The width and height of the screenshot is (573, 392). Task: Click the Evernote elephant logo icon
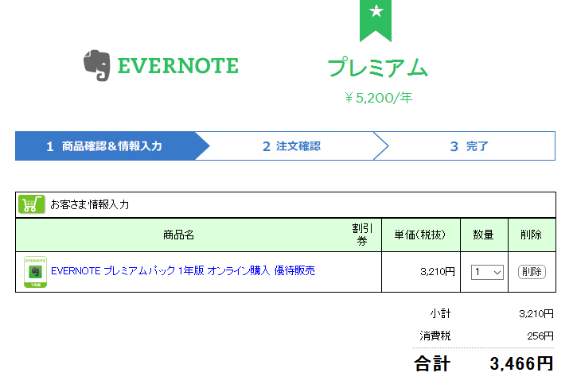click(97, 65)
